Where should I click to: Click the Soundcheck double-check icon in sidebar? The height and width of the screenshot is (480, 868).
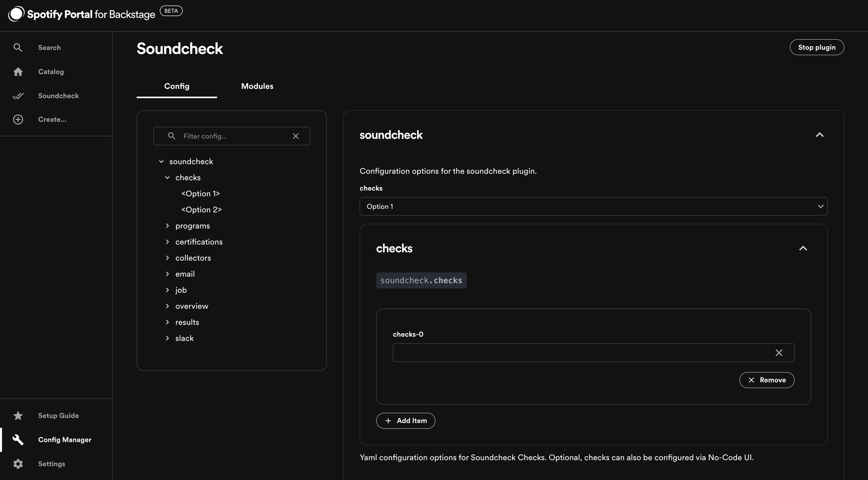18,96
